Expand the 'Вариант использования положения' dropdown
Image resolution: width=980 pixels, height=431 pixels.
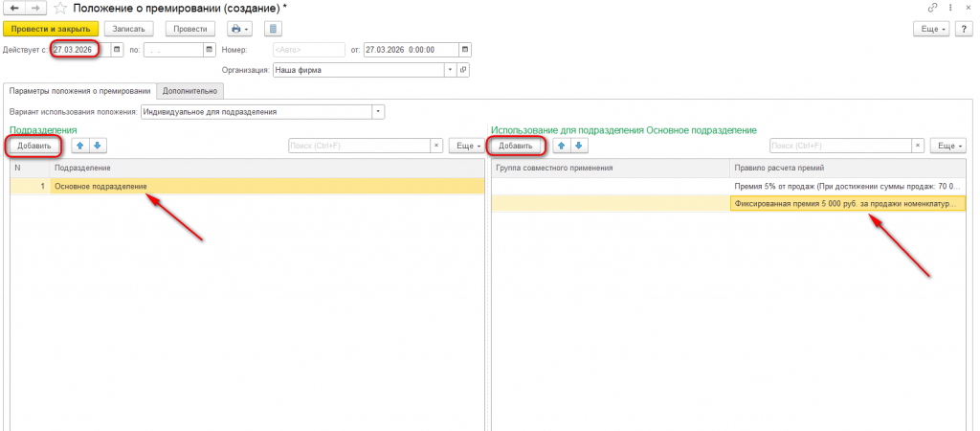point(379,112)
